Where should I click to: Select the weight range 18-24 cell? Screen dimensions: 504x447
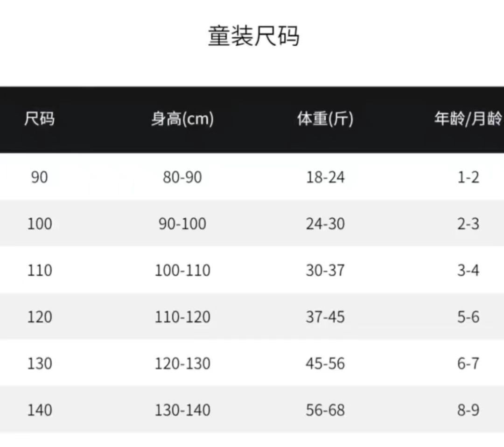pyautogui.click(x=325, y=177)
